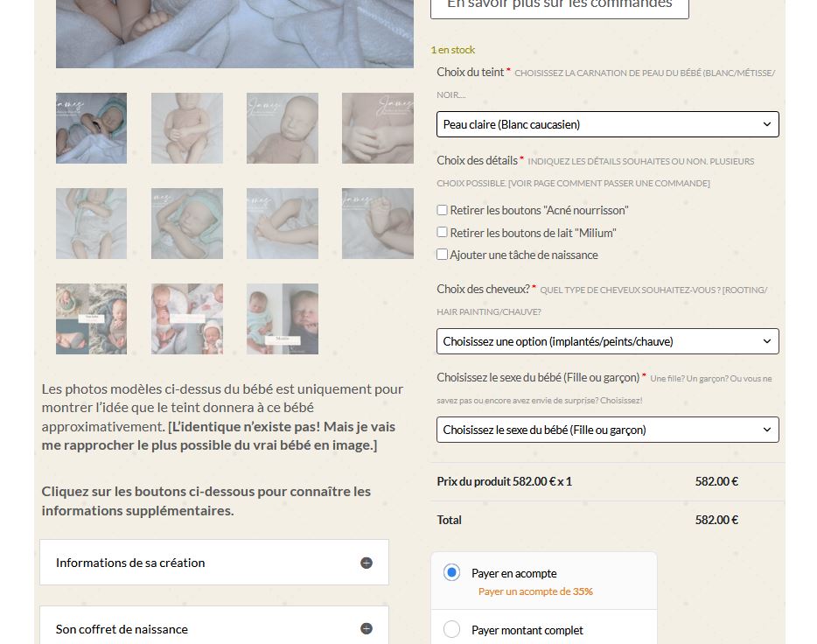Click En savoir plus sur les commandes button
817x644 pixels.
click(x=560, y=6)
